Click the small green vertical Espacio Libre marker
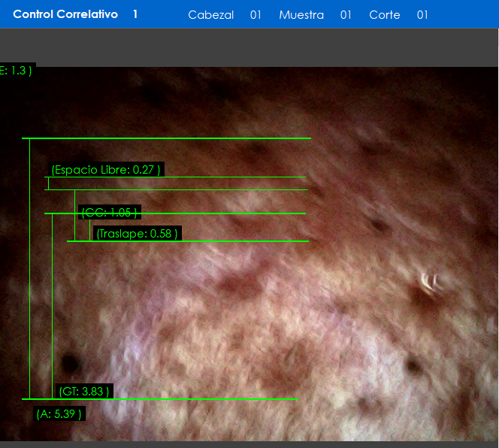499x448 pixels. point(48,183)
